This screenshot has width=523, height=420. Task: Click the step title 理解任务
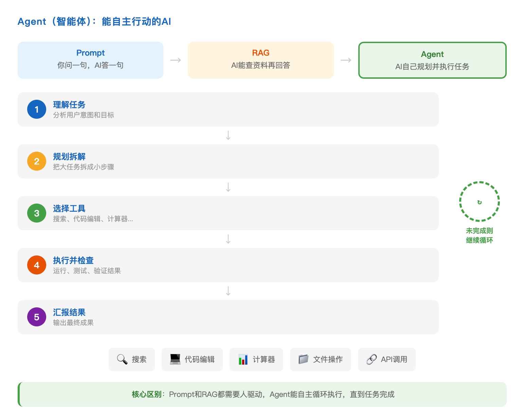[69, 105]
